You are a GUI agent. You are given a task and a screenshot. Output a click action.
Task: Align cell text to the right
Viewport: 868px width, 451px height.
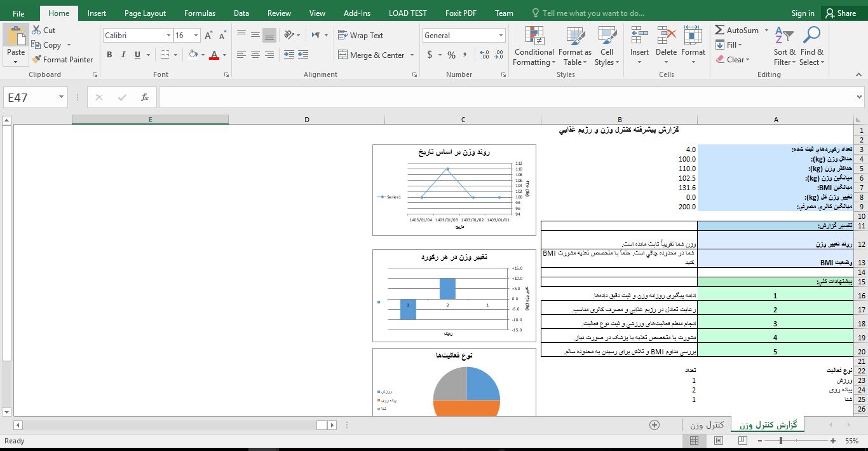(269, 55)
